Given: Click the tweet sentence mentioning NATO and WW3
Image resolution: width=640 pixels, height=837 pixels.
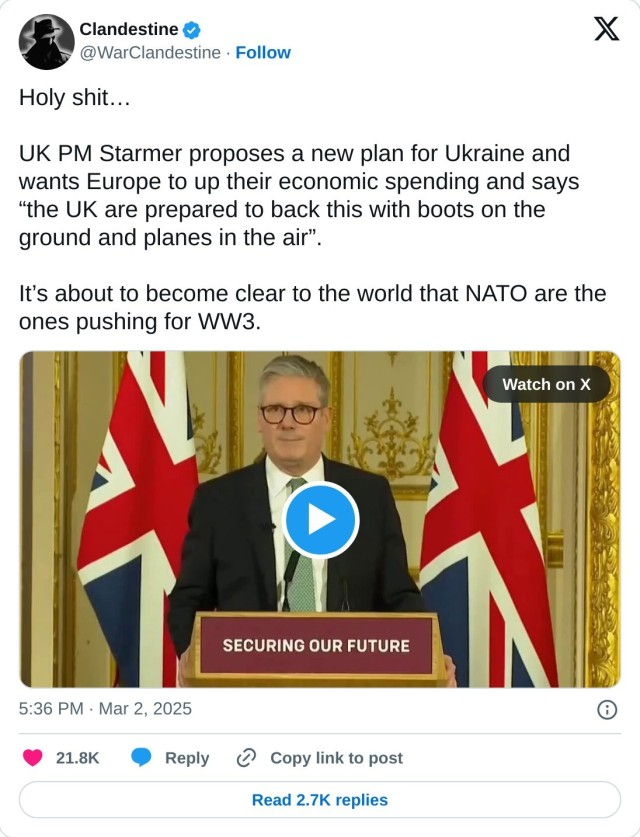Looking at the screenshot, I should click(x=312, y=307).
